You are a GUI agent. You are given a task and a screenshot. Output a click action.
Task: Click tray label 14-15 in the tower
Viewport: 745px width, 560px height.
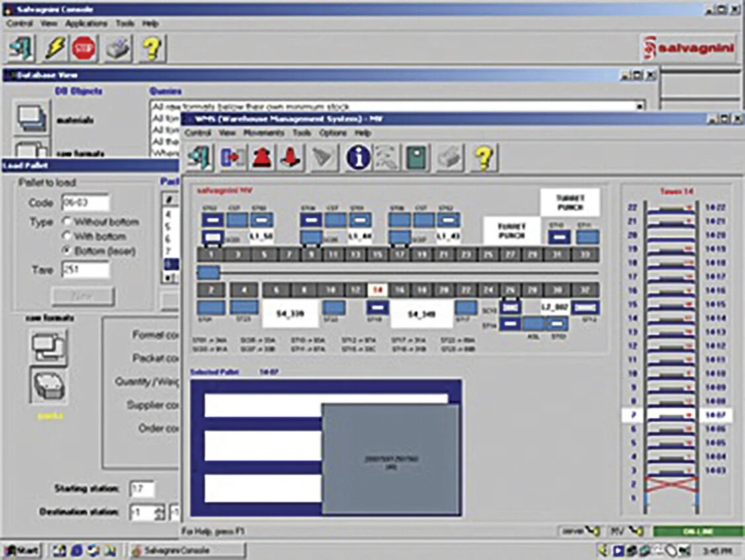[715, 304]
